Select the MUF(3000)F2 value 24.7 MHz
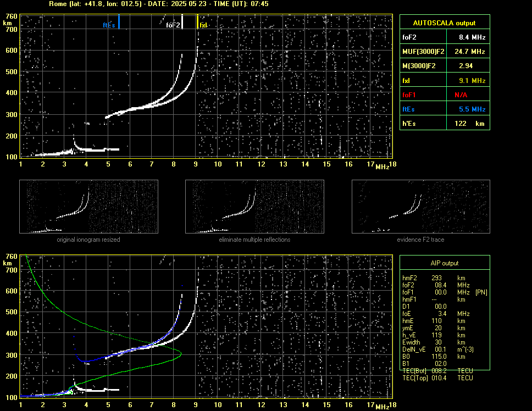Image resolution: width=532 pixels, height=411 pixels. [x=470, y=52]
